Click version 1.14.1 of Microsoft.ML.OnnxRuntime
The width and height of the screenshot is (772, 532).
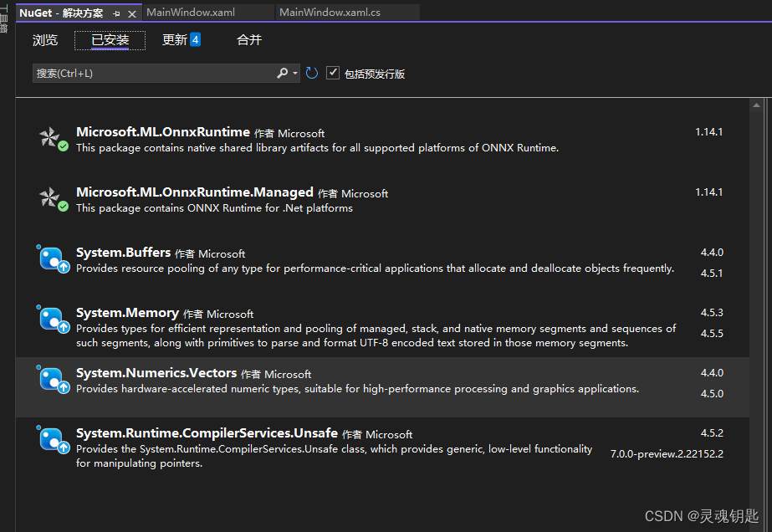tap(709, 132)
